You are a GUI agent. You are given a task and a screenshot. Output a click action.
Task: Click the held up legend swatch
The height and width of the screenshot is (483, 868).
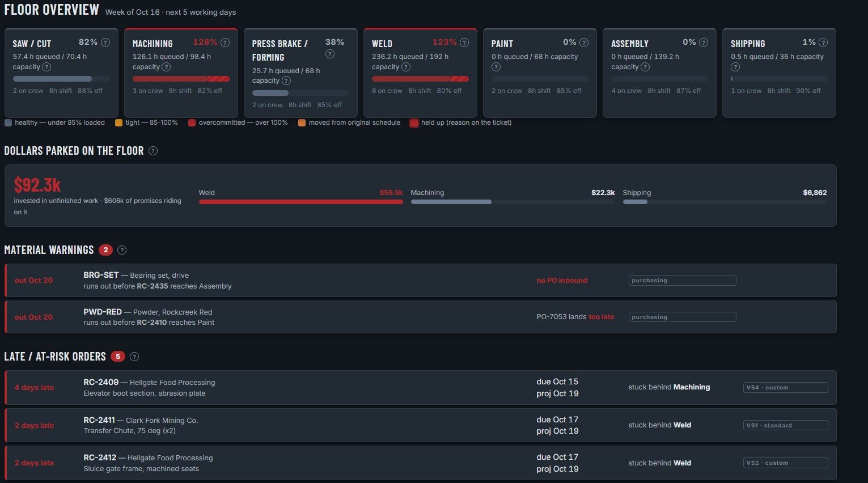(414, 123)
